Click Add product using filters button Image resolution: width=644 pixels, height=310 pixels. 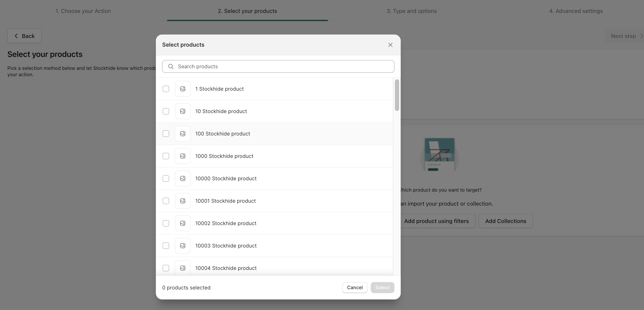tap(437, 221)
